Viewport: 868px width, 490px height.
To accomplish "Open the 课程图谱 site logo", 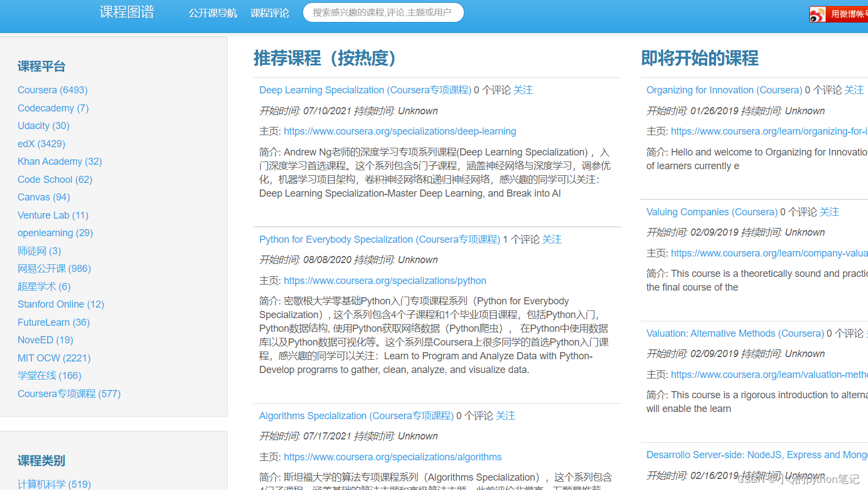I will (x=127, y=12).
